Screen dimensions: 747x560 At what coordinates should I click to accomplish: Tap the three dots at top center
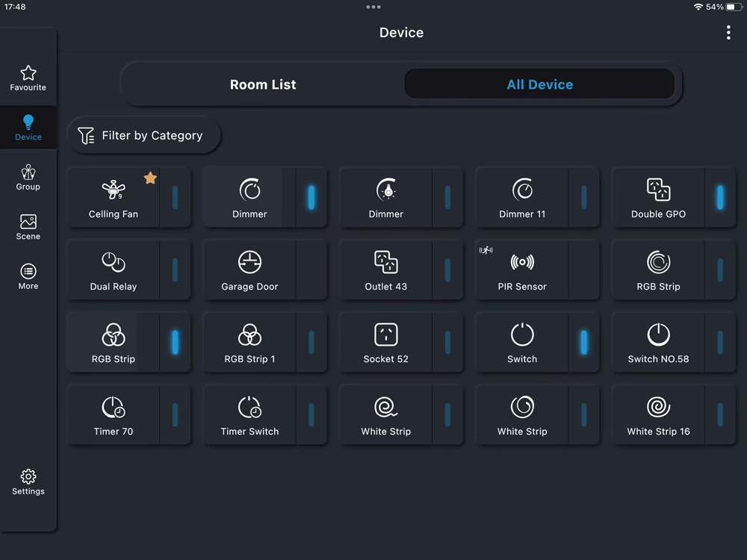pos(373,7)
